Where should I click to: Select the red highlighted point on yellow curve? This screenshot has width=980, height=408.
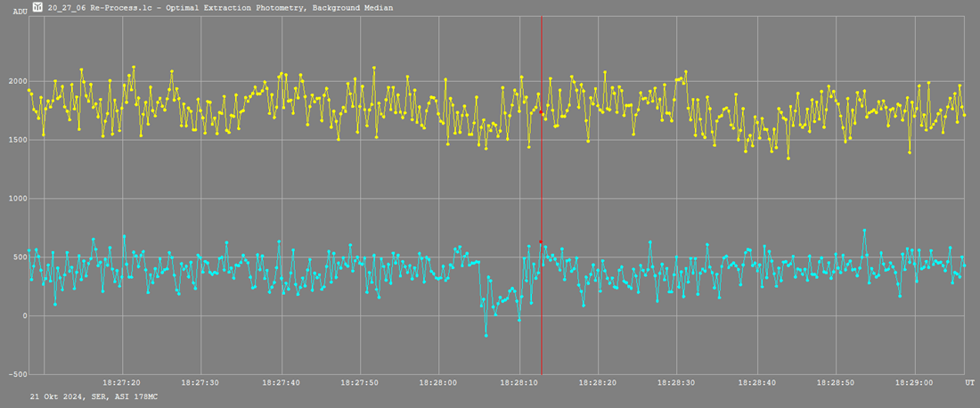(x=542, y=112)
